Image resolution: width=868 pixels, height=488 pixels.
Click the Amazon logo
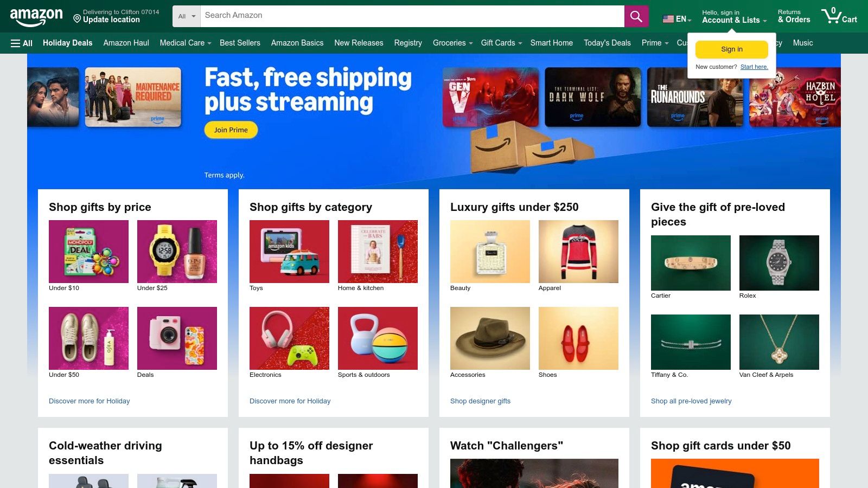pyautogui.click(x=36, y=17)
